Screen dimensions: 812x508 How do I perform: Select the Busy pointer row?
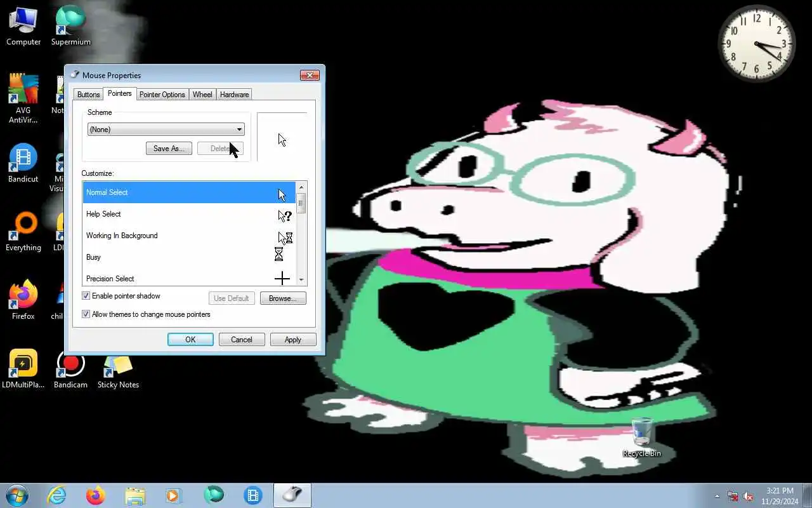coord(189,257)
